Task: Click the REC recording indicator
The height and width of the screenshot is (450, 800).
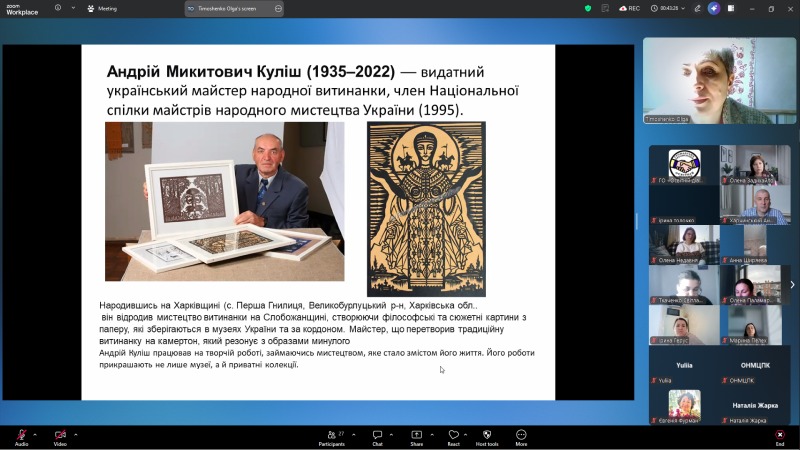Action: (x=630, y=8)
